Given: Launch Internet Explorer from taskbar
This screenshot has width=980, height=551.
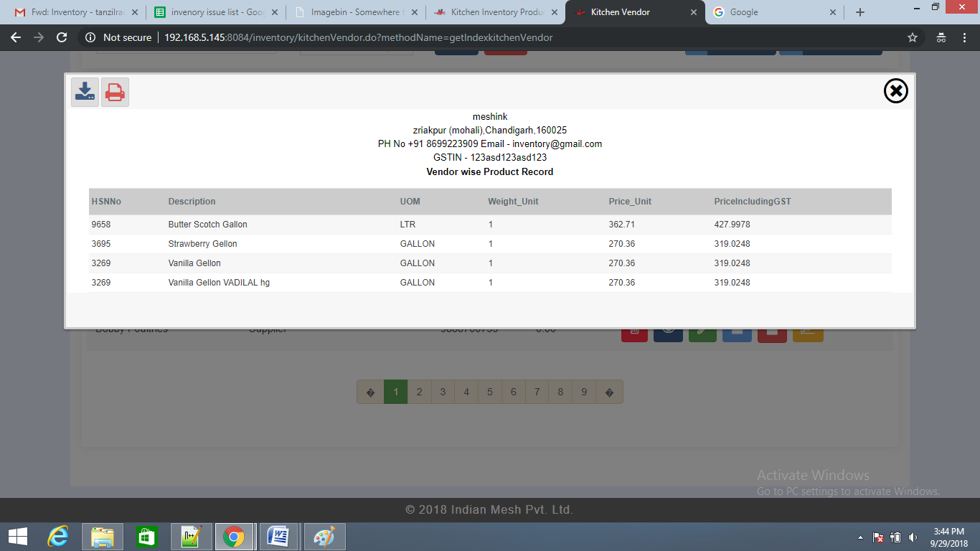Looking at the screenshot, I should (x=58, y=536).
